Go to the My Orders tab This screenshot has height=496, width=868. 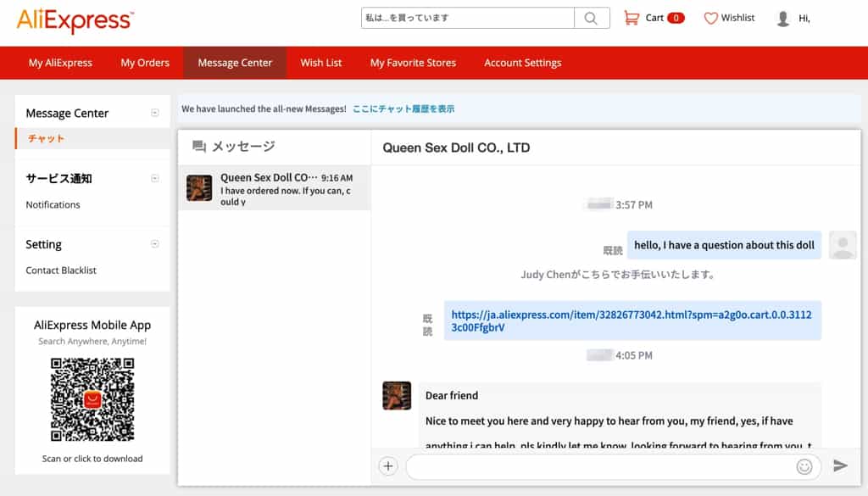coord(145,63)
